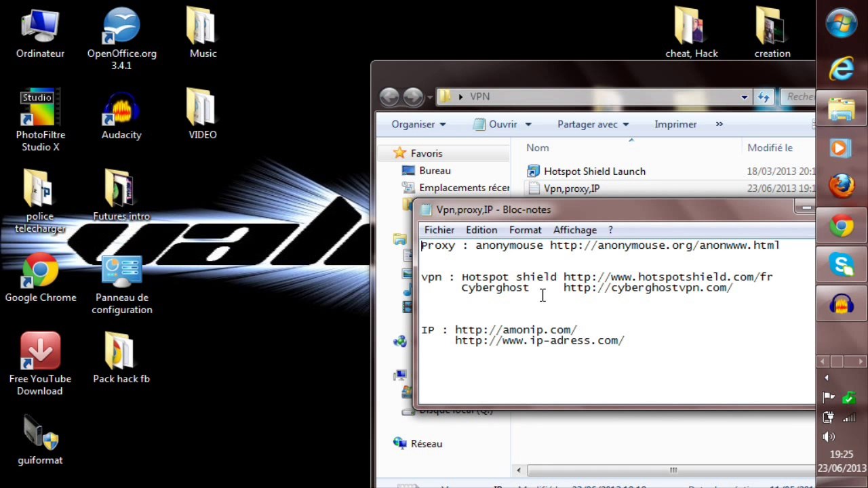Open the power plug tray icon
Image resolution: width=868 pixels, height=488 pixels.
(x=829, y=418)
